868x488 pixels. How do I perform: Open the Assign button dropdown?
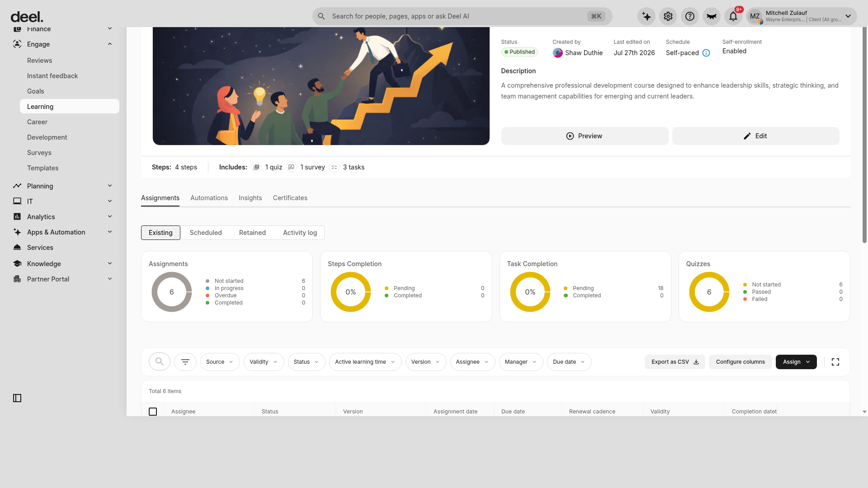coord(796,362)
